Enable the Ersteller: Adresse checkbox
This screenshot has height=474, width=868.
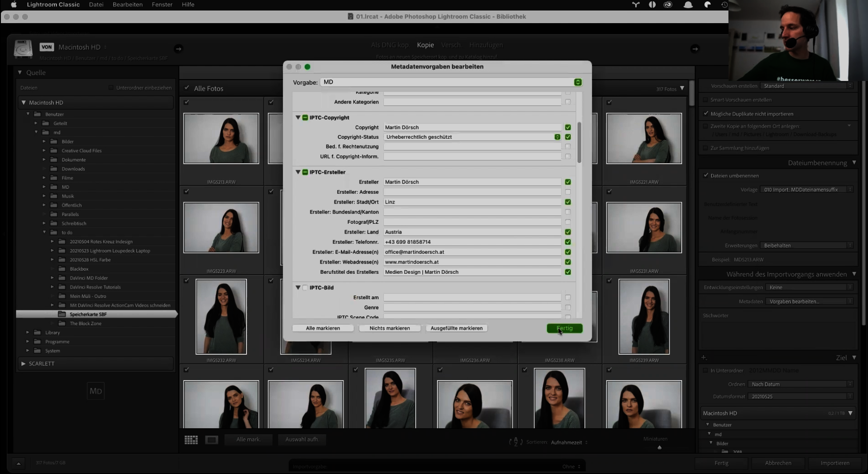568,192
